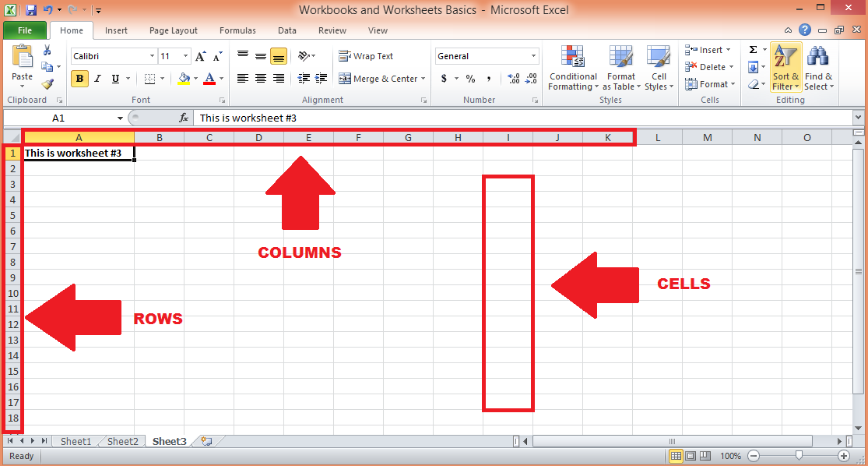Click Decrease Decimal icon

coord(531,79)
